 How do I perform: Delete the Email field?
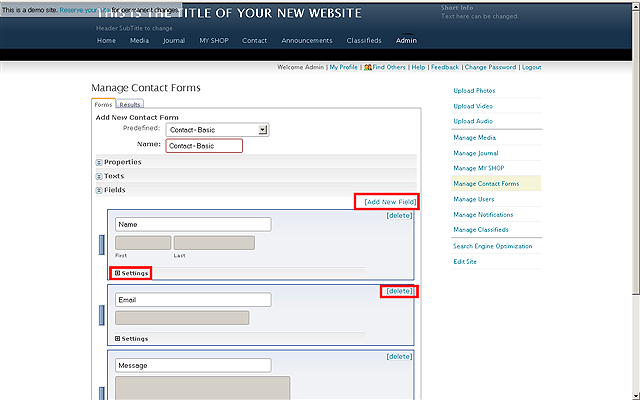399,291
